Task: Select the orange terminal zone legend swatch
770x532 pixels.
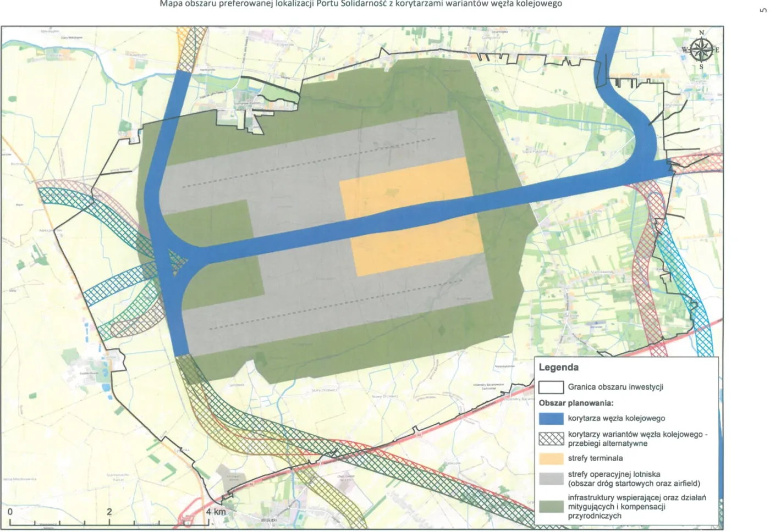Action: [551, 458]
